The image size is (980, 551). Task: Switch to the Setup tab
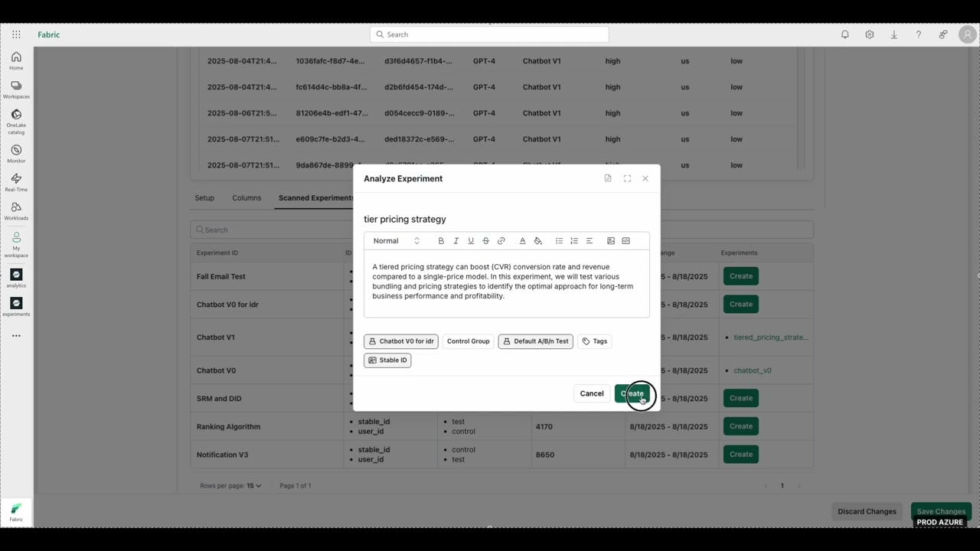click(x=204, y=197)
